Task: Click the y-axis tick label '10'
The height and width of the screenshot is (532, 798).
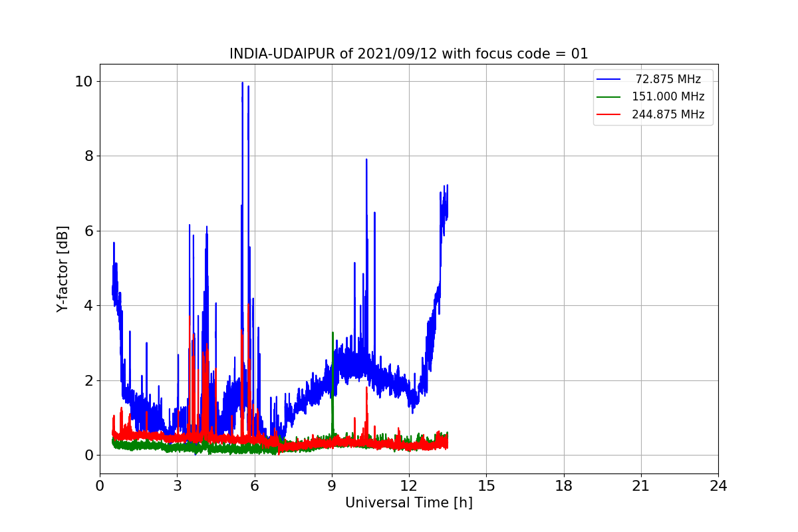Action: click(x=84, y=81)
